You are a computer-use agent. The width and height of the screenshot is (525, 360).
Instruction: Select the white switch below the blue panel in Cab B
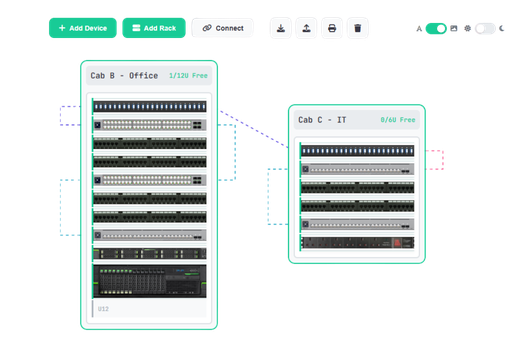tap(150, 125)
